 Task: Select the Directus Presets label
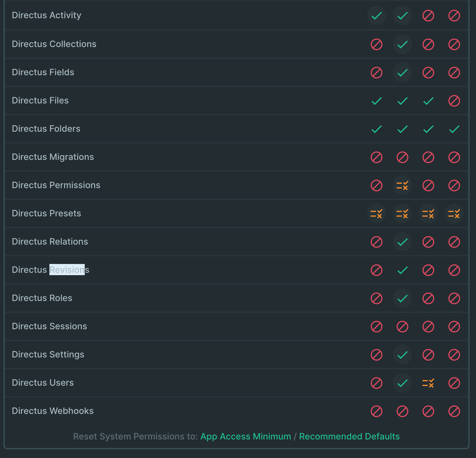coord(46,213)
